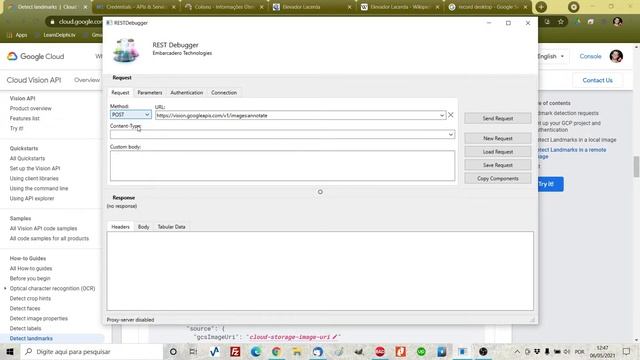Open Cortana circle icon on taskbar
Image resolution: width=640 pixels, height=360 pixels.
[173, 351]
